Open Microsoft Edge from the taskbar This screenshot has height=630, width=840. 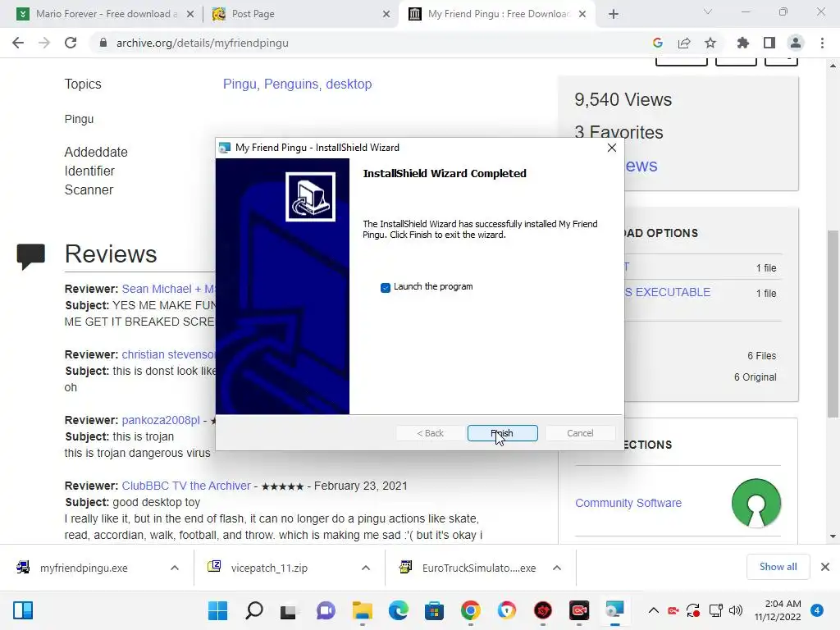click(x=398, y=610)
